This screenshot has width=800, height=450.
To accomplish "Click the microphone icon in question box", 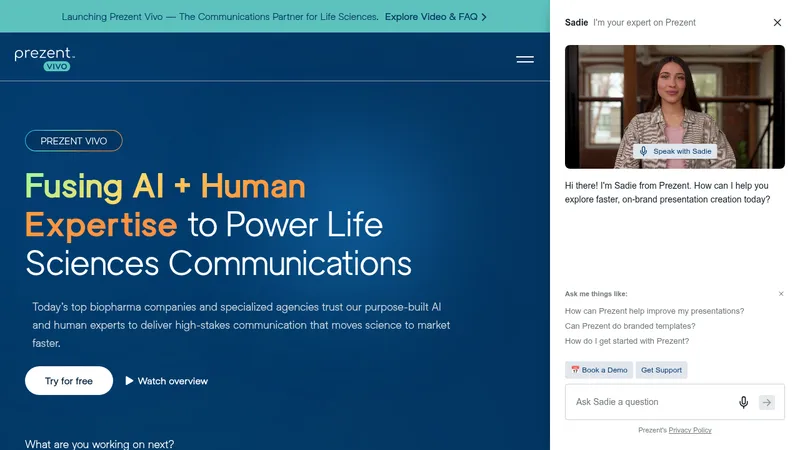I will 743,402.
